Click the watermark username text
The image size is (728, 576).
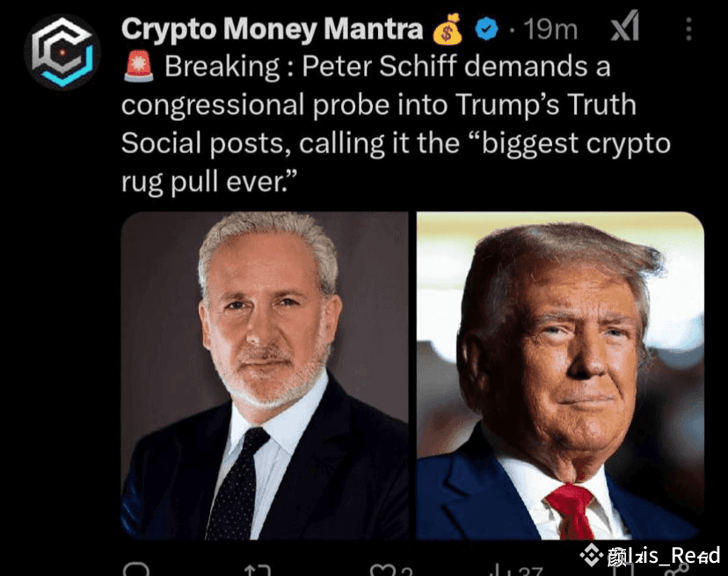[664, 556]
